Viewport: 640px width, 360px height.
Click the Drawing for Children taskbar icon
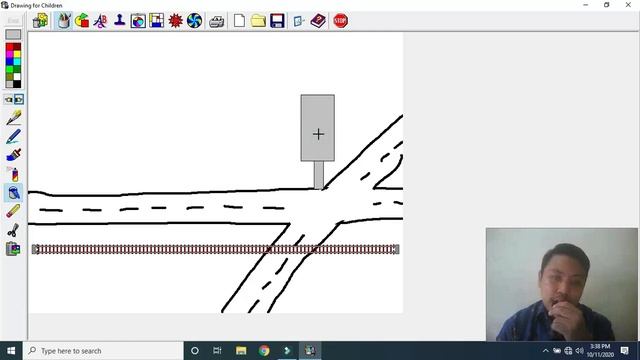310,351
